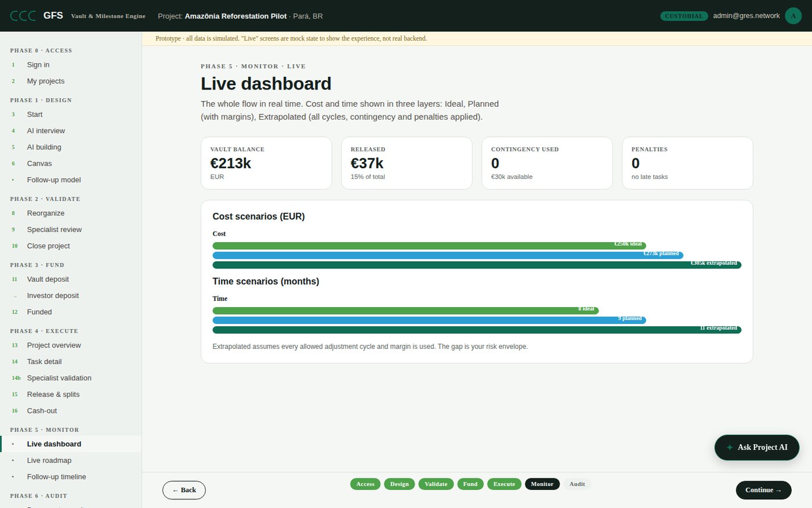Click the Vault Balance €213k card
This screenshot has height=508, width=812.
(266, 163)
